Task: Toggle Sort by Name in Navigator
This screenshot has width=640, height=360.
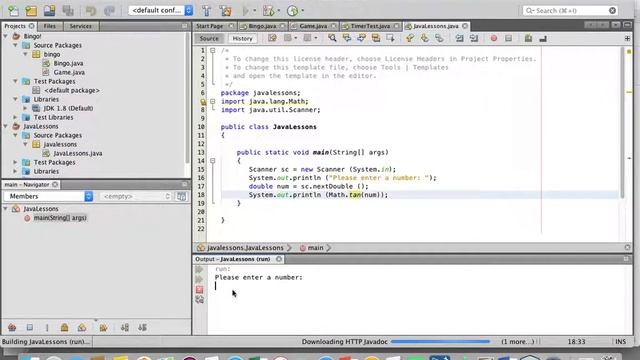Action: (x=125, y=327)
